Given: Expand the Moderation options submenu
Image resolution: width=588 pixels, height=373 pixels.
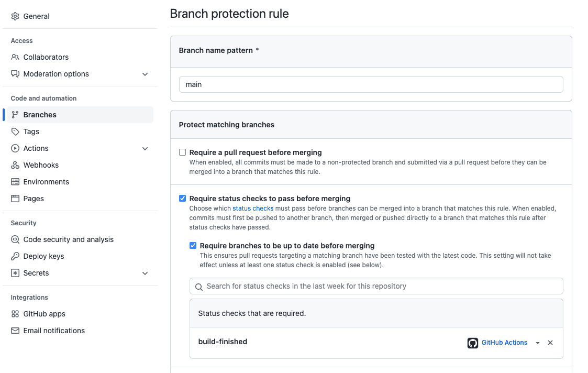Looking at the screenshot, I should coord(145,74).
